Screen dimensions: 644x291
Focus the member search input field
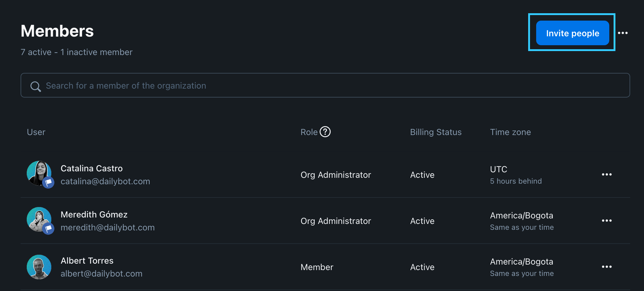click(x=307, y=86)
